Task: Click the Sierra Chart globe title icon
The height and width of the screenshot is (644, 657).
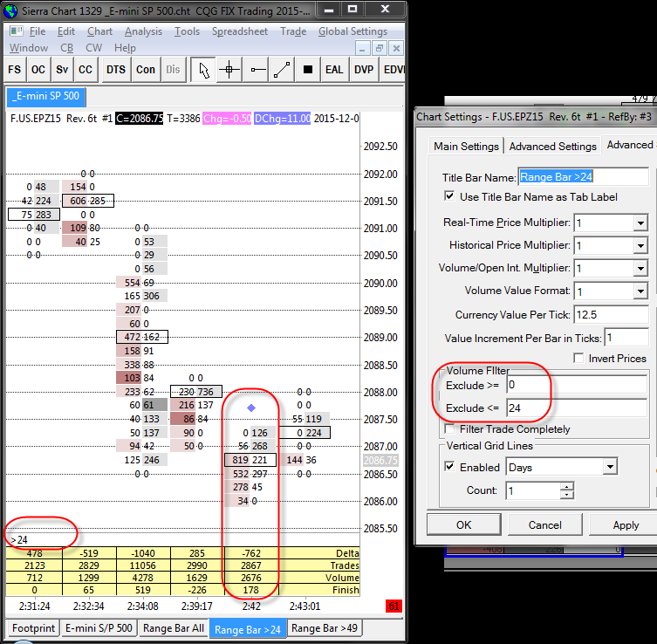Action: coord(10,10)
